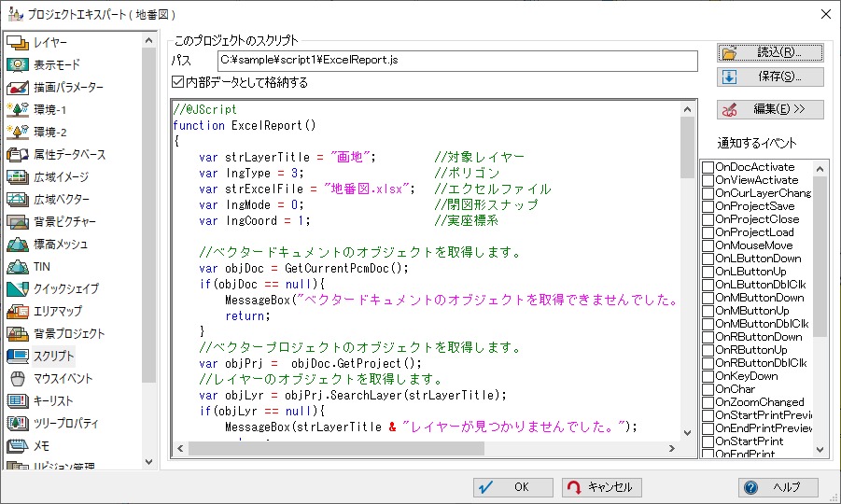Open ツリープロパティ icon
The height and width of the screenshot is (504, 841).
(x=18, y=423)
